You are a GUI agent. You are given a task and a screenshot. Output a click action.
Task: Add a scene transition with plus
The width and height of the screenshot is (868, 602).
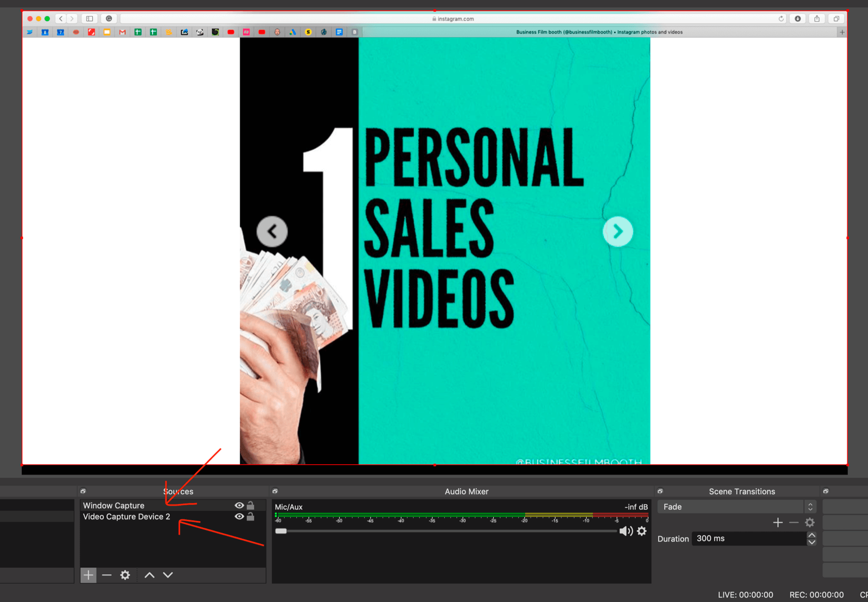(x=778, y=522)
